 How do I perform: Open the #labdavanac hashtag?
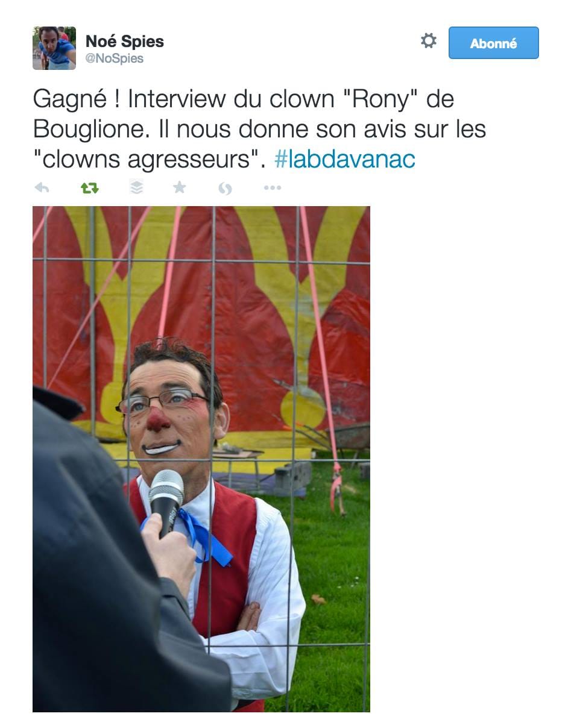click(345, 159)
